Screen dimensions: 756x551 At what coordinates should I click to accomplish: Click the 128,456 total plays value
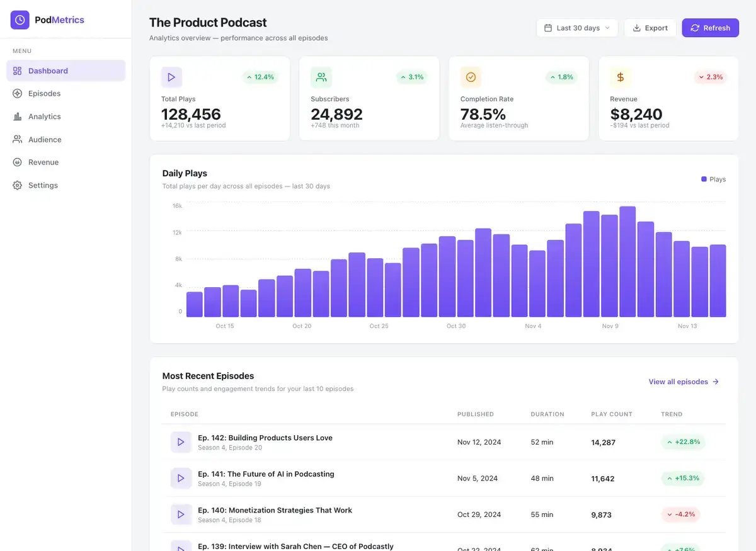pyautogui.click(x=191, y=114)
